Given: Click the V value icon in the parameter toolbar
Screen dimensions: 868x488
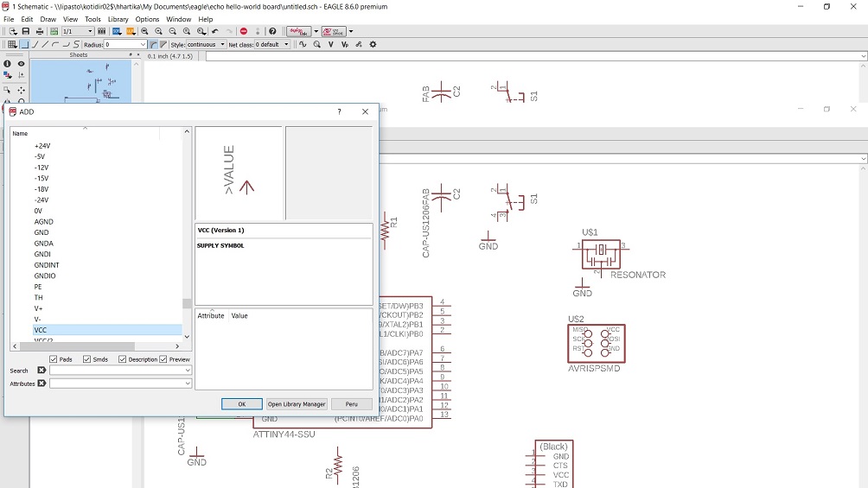Looking at the screenshot, I should (331, 44).
